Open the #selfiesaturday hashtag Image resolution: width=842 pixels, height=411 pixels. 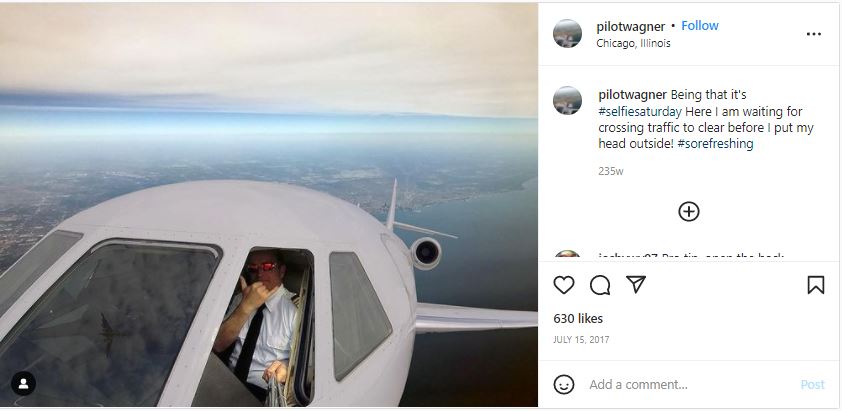coord(640,112)
